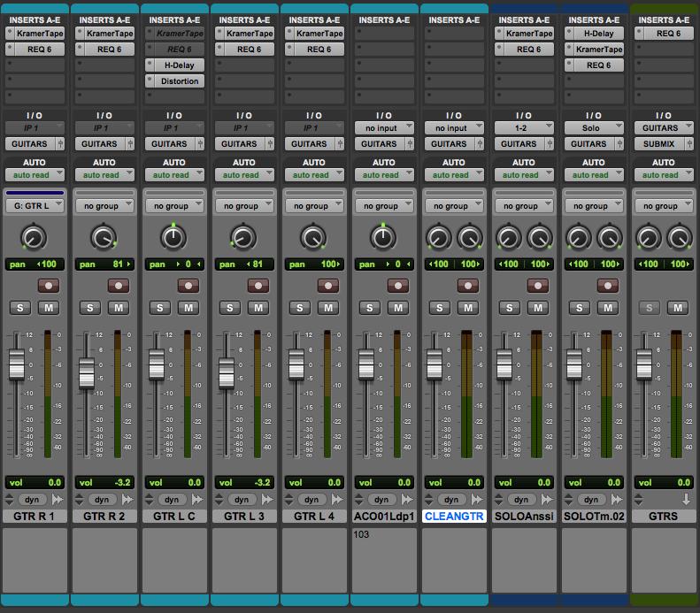The width and height of the screenshot is (700, 613).
Task: Open GTRS GUITARS input selector
Action: [x=664, y=128]
